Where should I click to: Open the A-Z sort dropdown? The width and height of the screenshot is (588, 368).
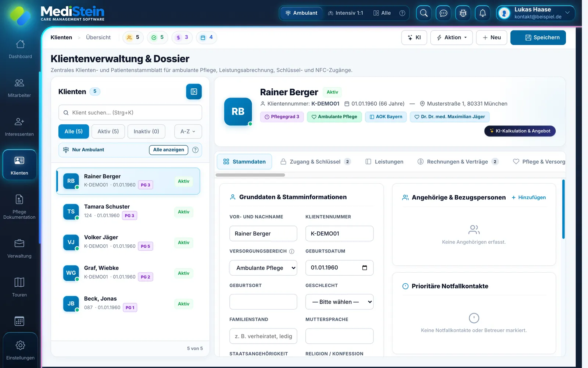[188, 131]
